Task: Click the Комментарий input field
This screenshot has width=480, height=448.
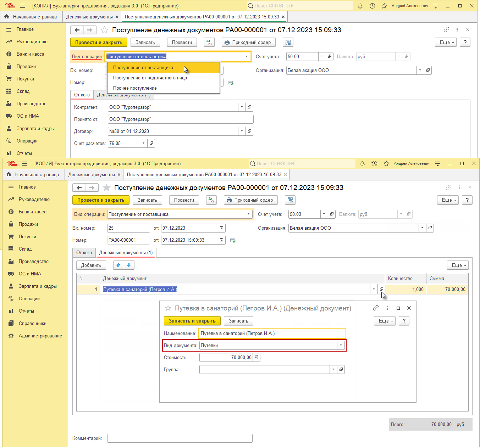Action: (180, 438)
